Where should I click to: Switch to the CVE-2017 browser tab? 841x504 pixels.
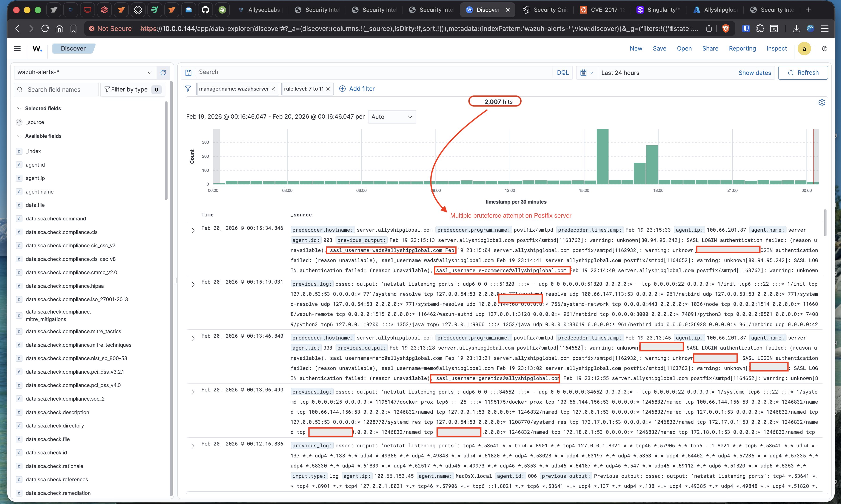coord(602,10)
